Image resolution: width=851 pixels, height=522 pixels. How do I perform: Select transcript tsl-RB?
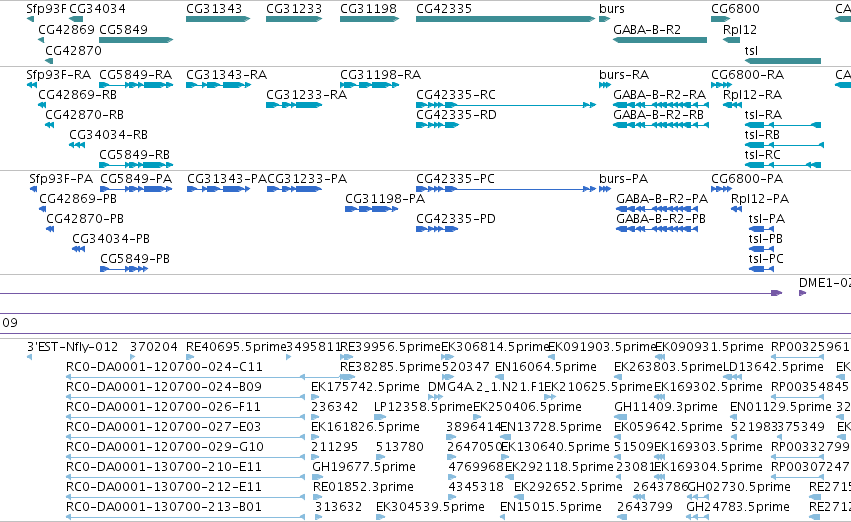tap(784, 145)
